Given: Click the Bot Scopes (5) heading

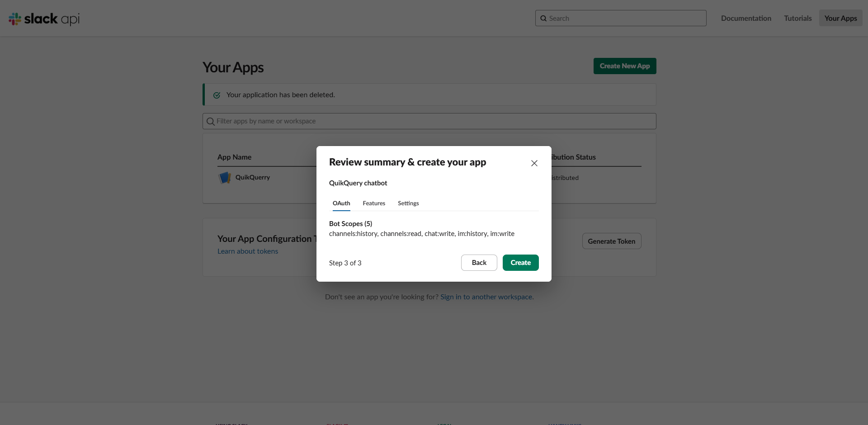Looking at the screenshot, I should click(x=351, y=224).
